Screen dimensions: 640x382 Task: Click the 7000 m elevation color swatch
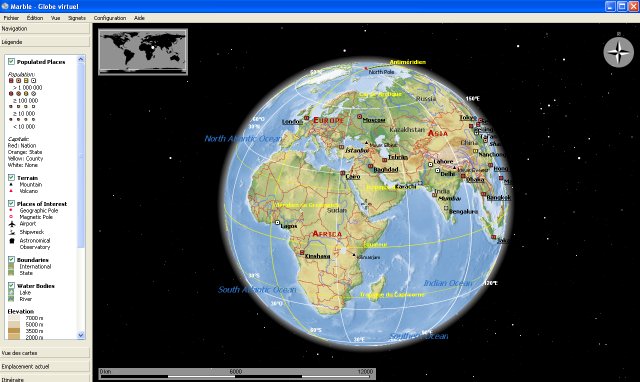[x=14, y=318]
